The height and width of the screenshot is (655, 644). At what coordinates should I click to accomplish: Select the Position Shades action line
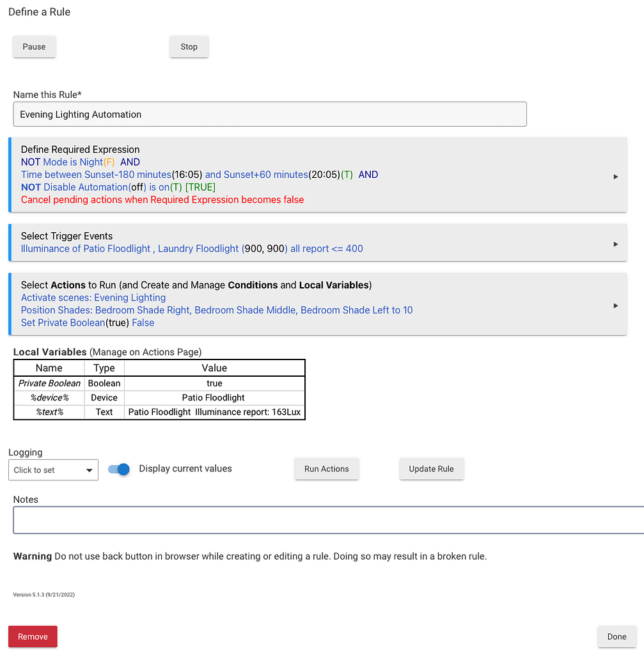pyautogui.click(x=217, y=310)
